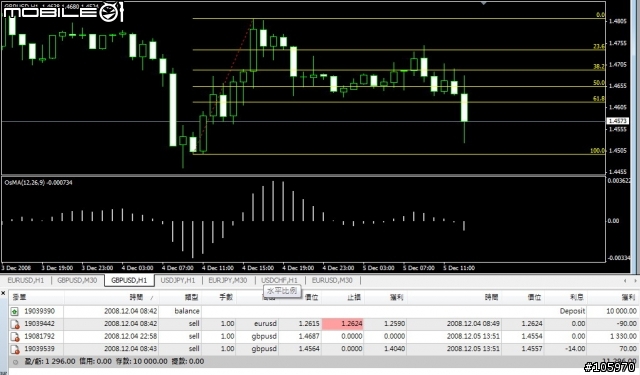Click the open time 2008.12.04 22:58
640x375 pixels.
(x=130, y=337)
